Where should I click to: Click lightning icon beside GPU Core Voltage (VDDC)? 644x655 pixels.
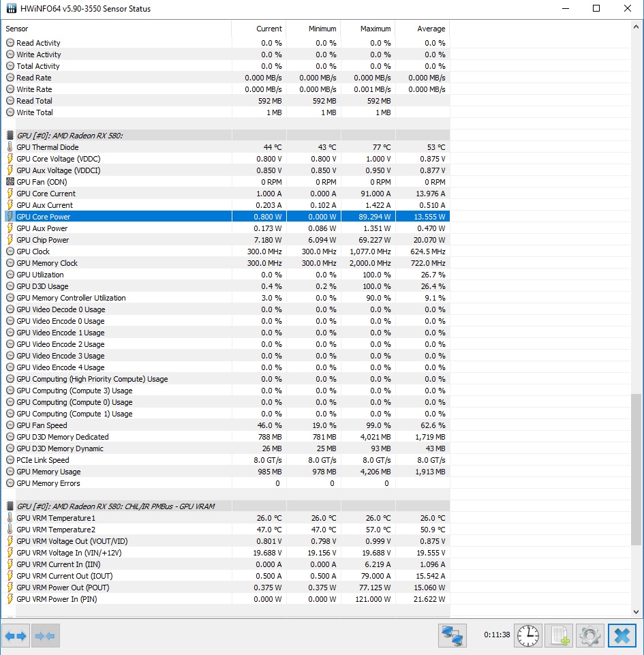click(10, 159)
